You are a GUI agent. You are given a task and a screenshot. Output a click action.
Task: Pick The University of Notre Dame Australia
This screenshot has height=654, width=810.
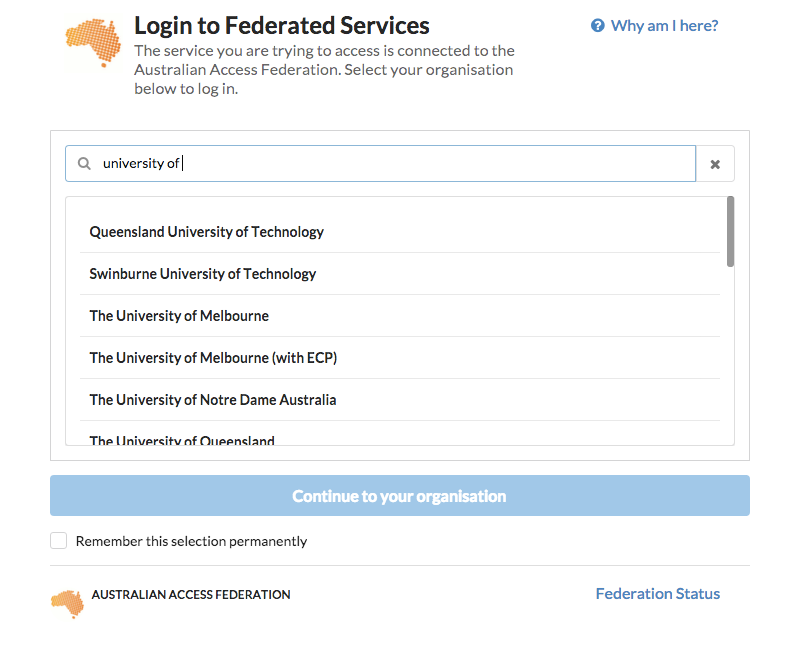click(400, 399)
